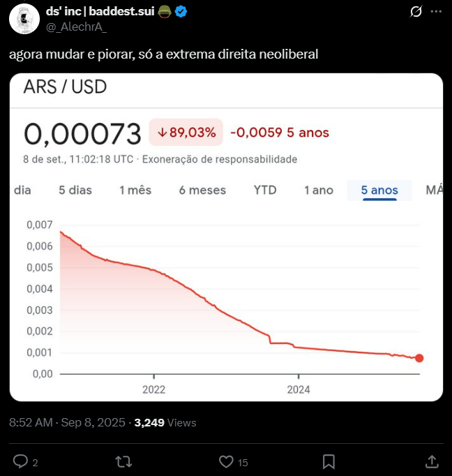Click the reply comment icon
The height and width of the screenshot is (476, 452).
[x=21, y=461]
